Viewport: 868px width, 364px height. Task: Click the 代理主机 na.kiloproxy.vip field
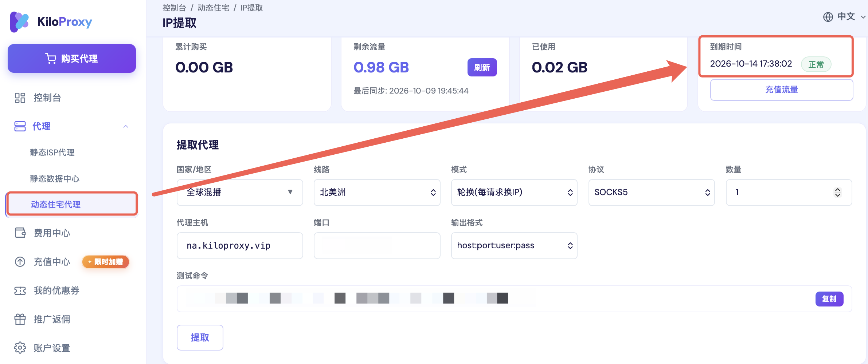pos(240,246)
